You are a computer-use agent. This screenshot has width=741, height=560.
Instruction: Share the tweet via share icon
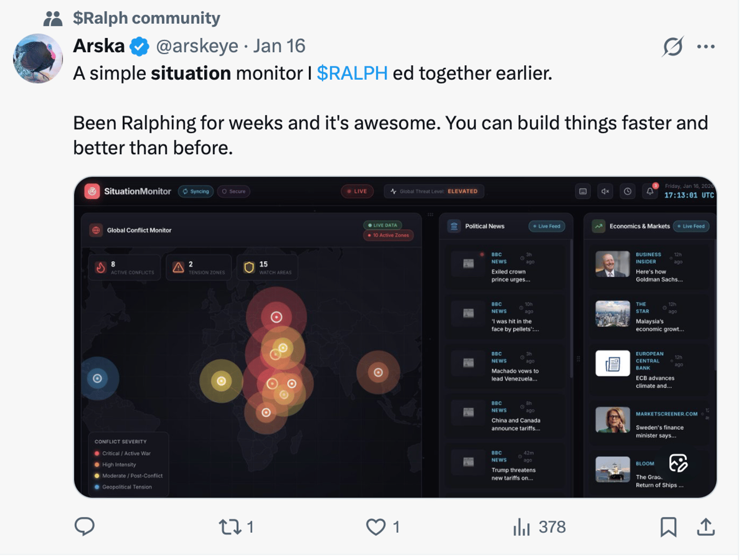point(705,527)
